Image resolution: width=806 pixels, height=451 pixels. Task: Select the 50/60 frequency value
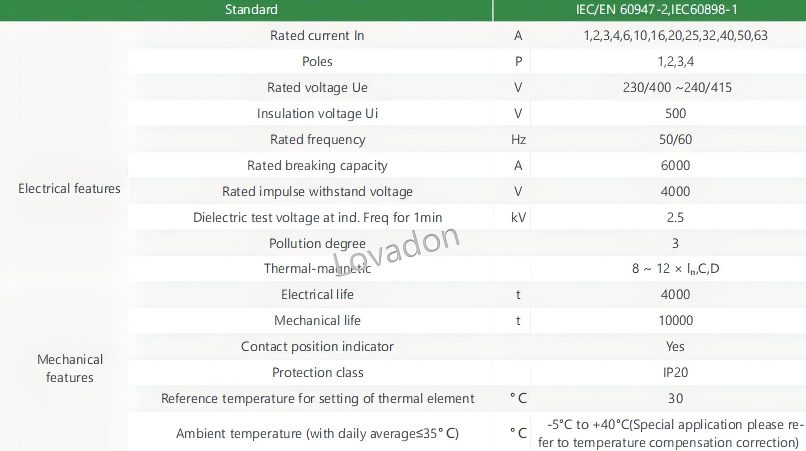675,139
